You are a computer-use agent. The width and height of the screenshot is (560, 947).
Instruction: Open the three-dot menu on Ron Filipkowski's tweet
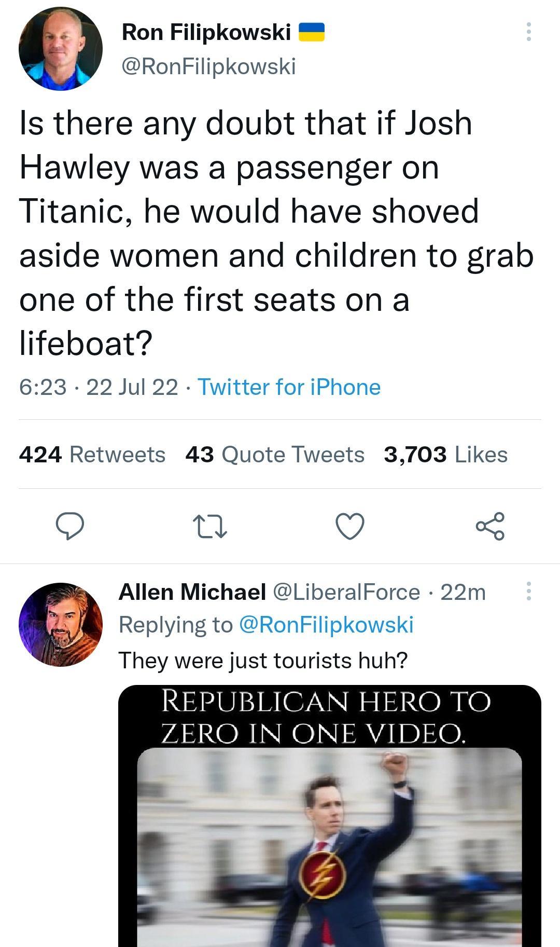pos(529,32)
